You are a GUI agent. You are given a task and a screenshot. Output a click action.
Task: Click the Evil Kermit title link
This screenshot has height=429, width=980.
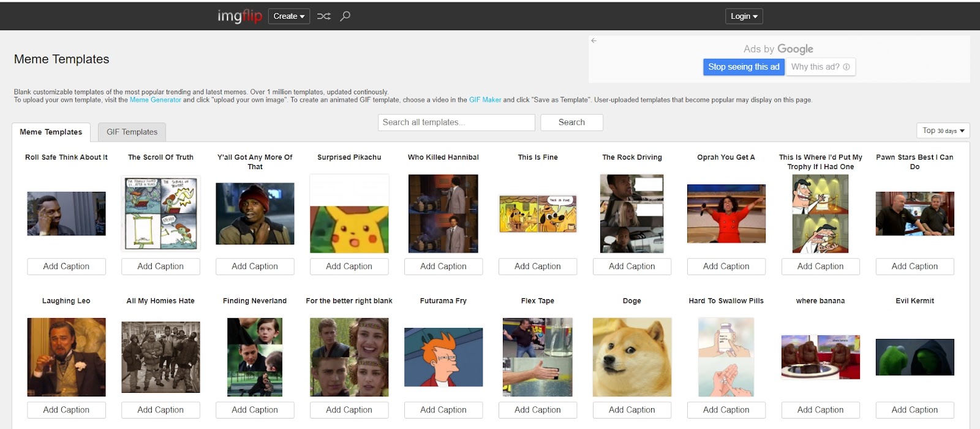(915, 301)
